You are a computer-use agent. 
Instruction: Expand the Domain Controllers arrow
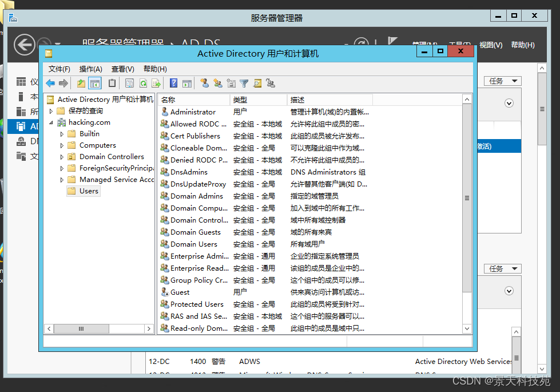point(62,157)
